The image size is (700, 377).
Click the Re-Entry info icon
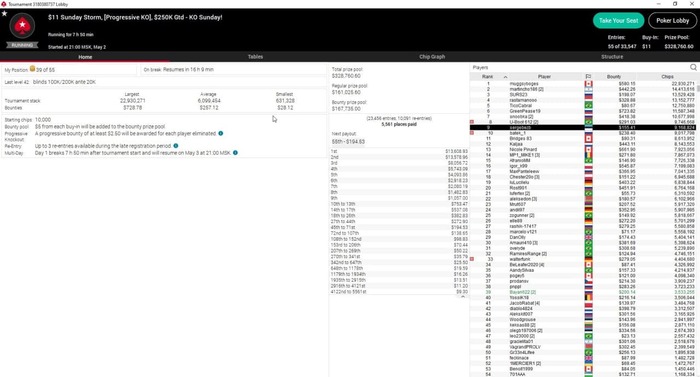[x=175, y=146]
